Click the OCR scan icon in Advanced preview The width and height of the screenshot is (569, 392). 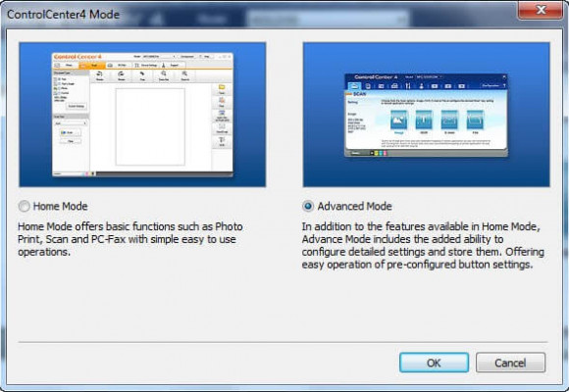tap(424, 120)
